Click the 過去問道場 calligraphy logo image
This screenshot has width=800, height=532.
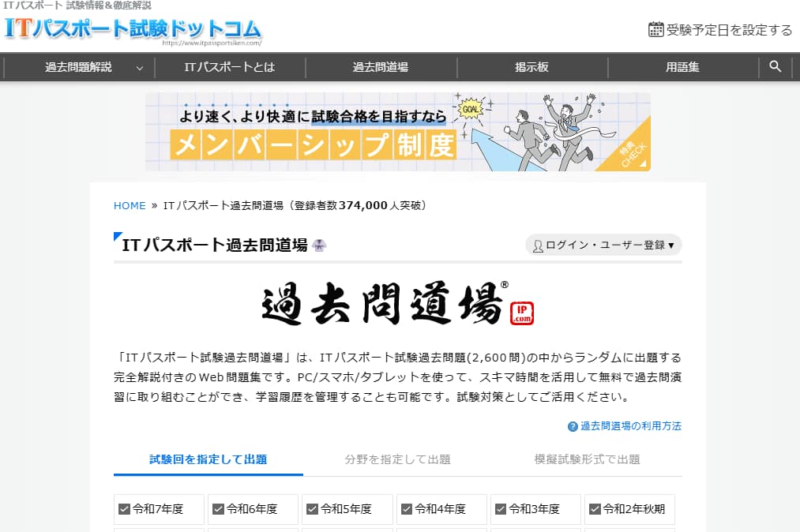384,302
